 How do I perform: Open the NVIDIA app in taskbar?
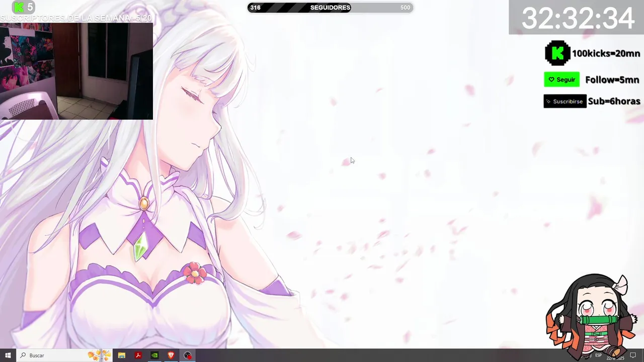pyautogui.click(x=154, y=355)
